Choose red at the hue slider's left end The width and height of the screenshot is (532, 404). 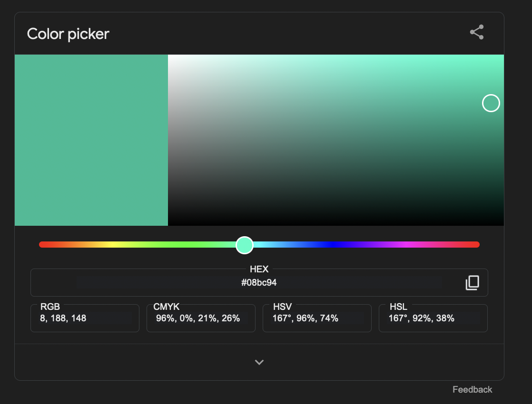[42, 245]
